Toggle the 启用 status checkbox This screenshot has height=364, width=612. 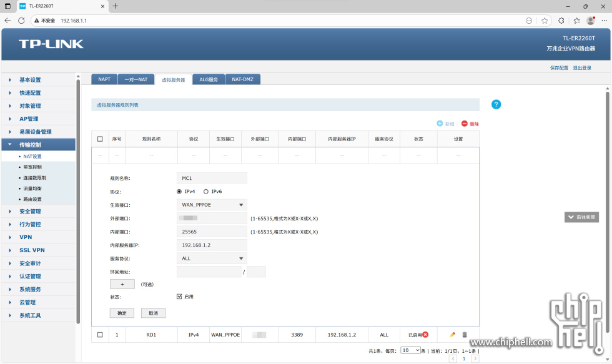[x=179, y=297]
